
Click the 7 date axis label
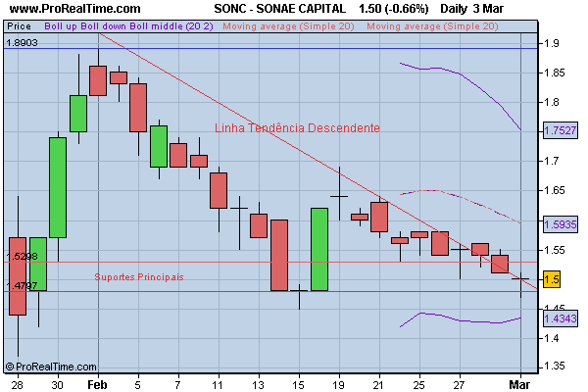tap(177, 385)
